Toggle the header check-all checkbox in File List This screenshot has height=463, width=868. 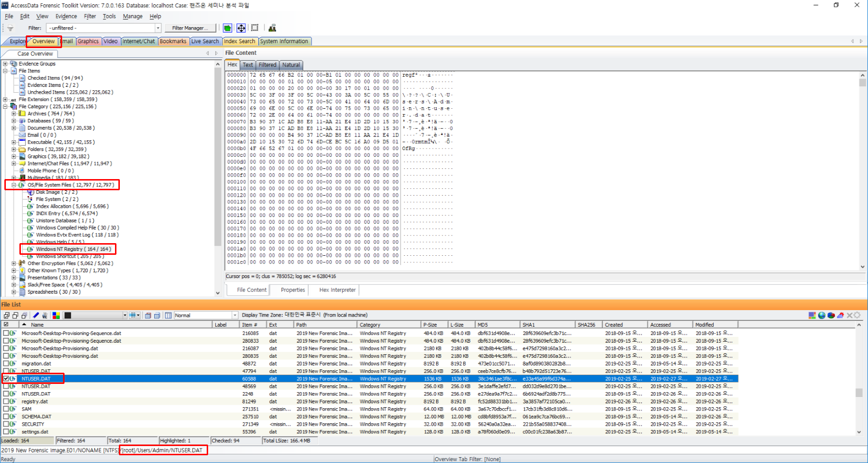click(6, 324)
